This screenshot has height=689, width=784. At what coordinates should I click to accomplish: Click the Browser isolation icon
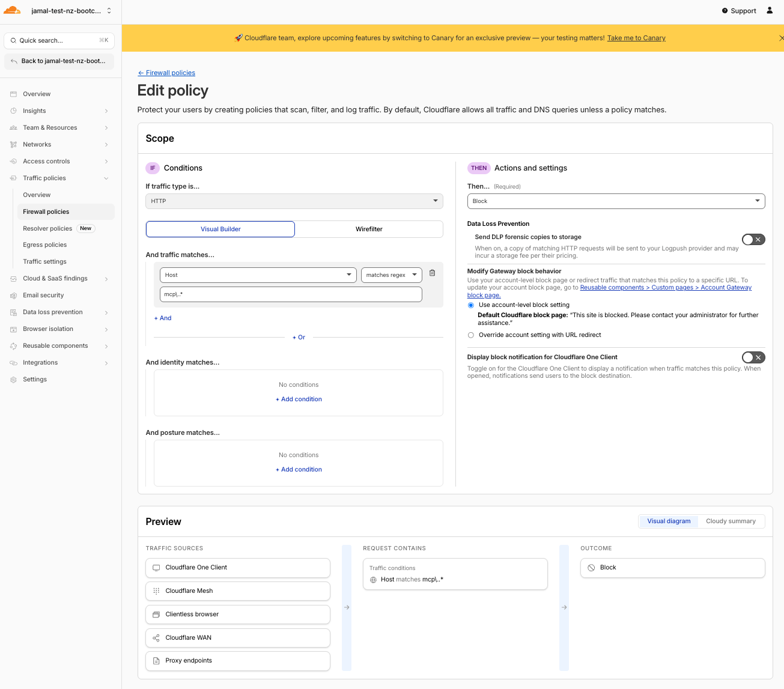13,329
